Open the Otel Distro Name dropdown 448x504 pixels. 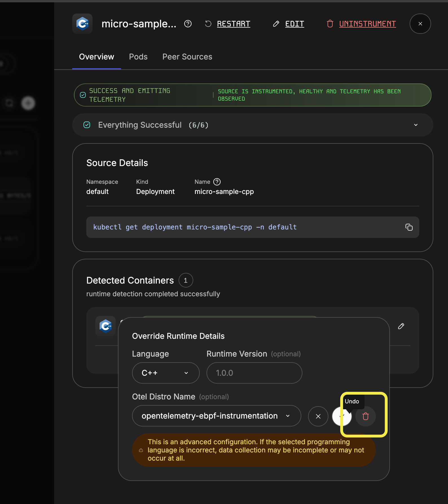click(217, 416)
